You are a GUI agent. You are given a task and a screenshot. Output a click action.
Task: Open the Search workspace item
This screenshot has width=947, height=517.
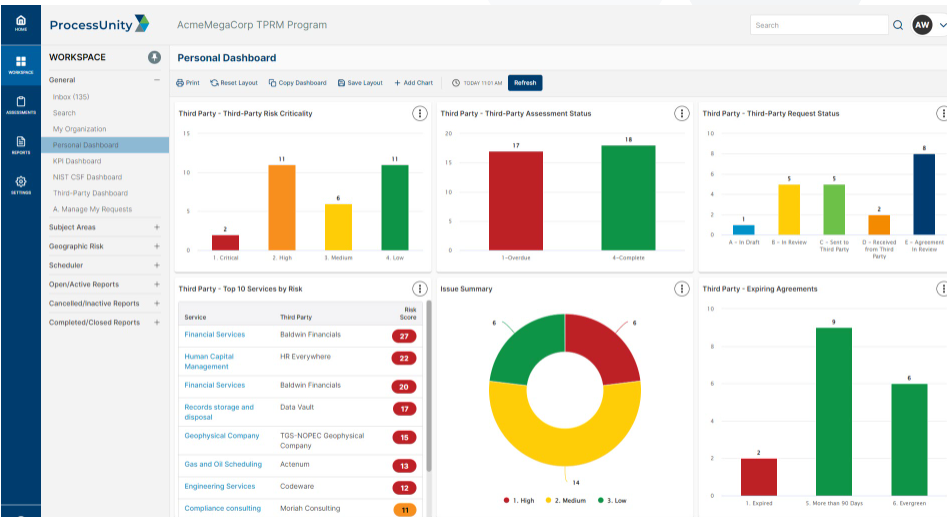pyautogui.click(x=64, y=113)
